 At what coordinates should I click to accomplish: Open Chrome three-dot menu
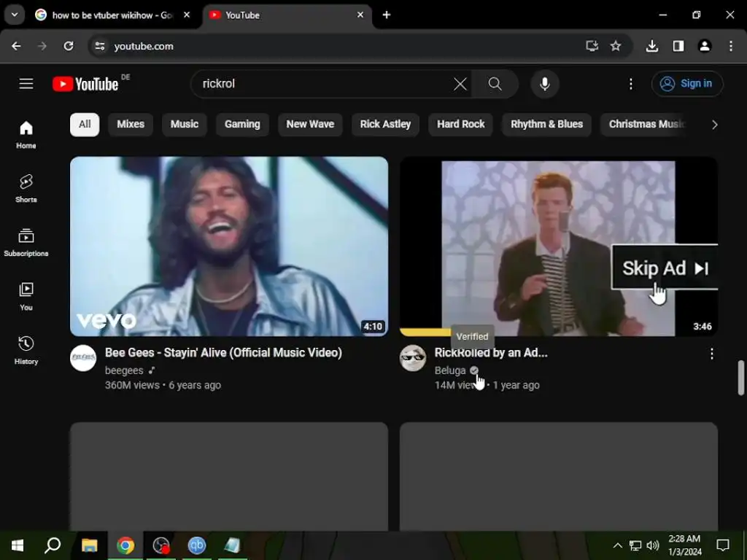point(731,46)
